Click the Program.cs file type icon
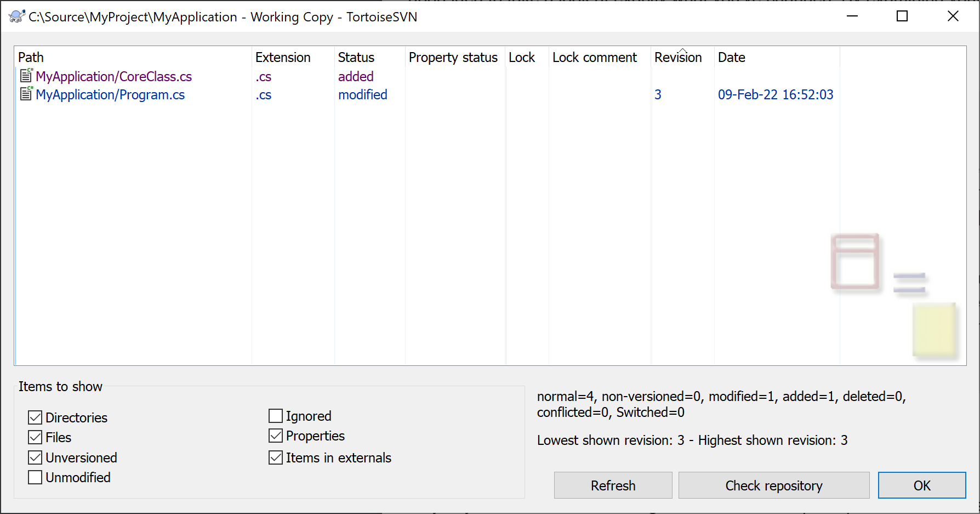 pyautogui.click(x=26, y=94)
